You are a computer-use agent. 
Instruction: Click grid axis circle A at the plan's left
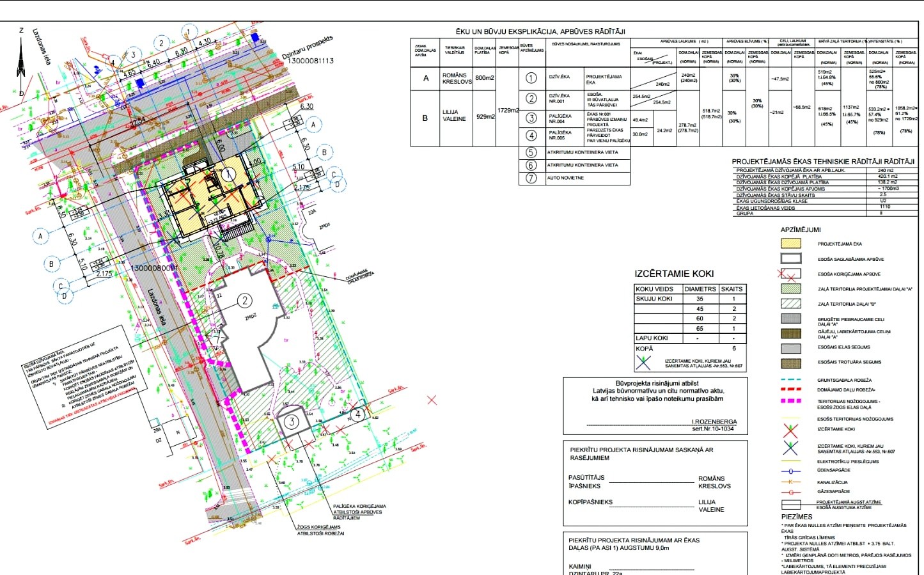pos(41,236)
